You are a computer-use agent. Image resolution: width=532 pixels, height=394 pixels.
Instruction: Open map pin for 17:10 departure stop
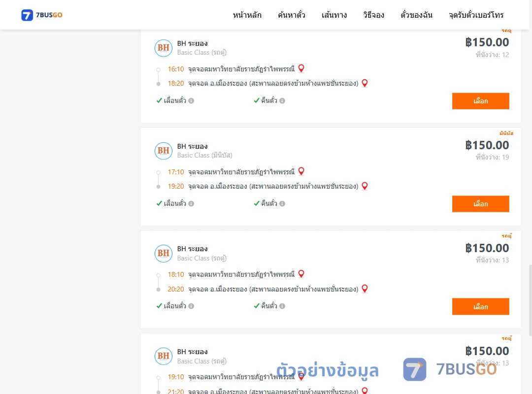pyautogui.click(x=301, y=171)
